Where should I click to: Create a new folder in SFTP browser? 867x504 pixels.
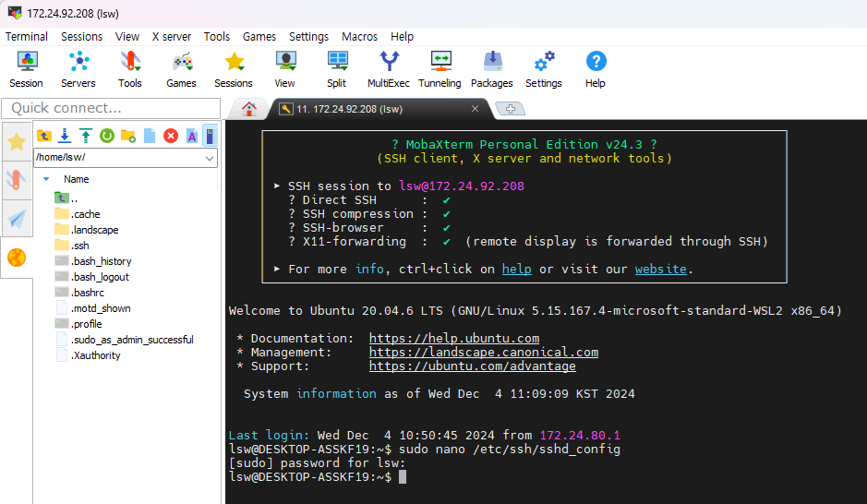point(128,136)
